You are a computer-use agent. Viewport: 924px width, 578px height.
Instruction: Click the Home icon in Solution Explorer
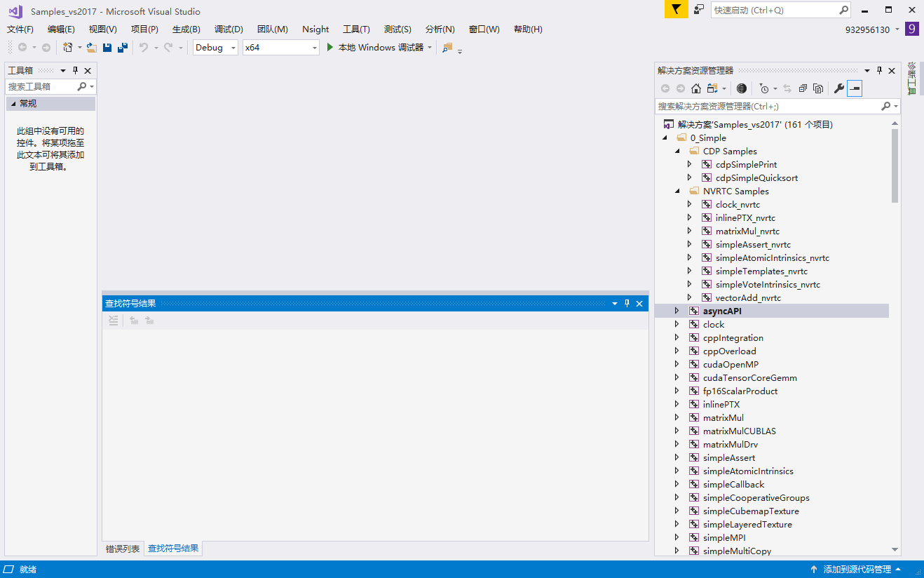tap(696, 88)
